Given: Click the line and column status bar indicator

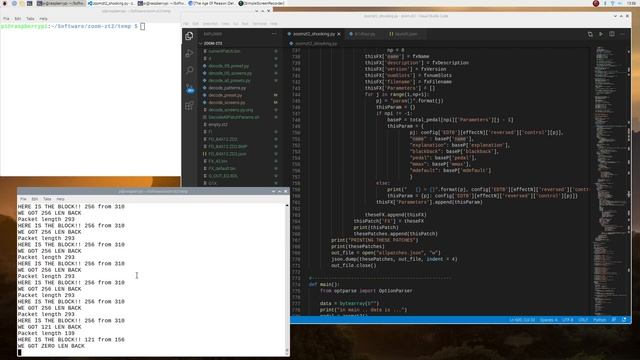Looking at the screenshot, I should [x=522, y=320].
